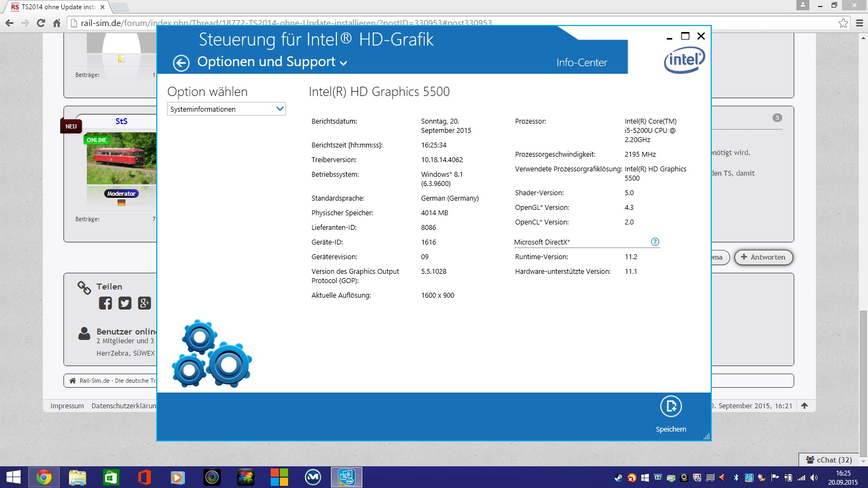The width and height of the screenshot is (868, 488).
Task: Open the cChat (32) panel
Action: pos(829,460)
